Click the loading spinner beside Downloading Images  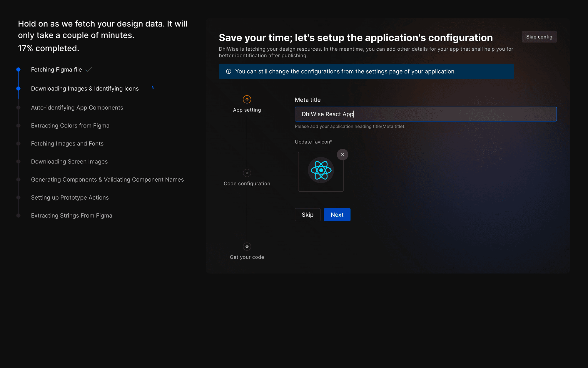[152, 88]
